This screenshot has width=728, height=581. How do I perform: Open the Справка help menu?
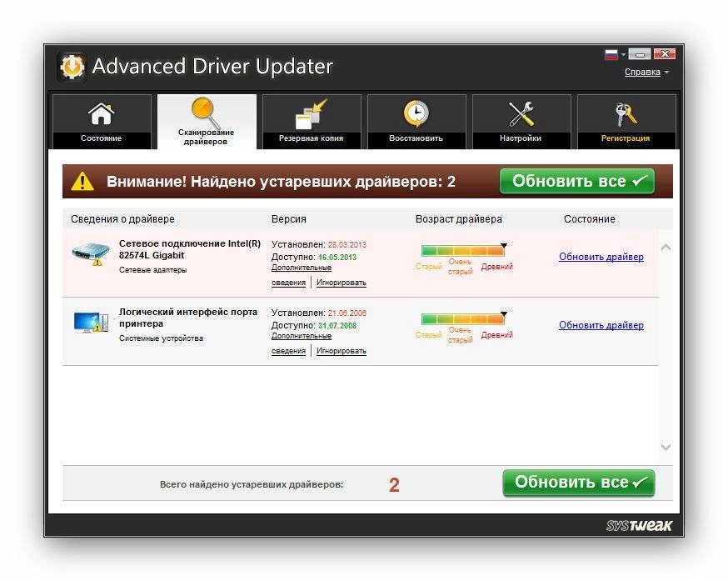tap(642, 72)
